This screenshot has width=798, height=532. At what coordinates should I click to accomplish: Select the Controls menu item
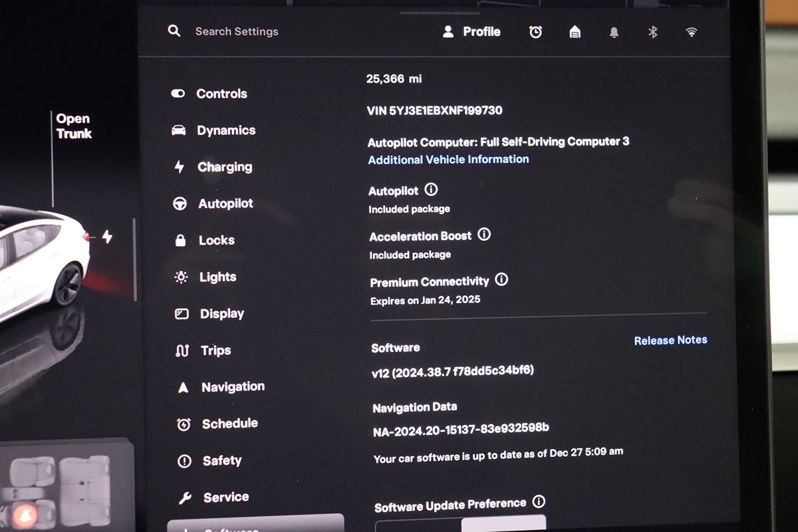pos(221,94)
